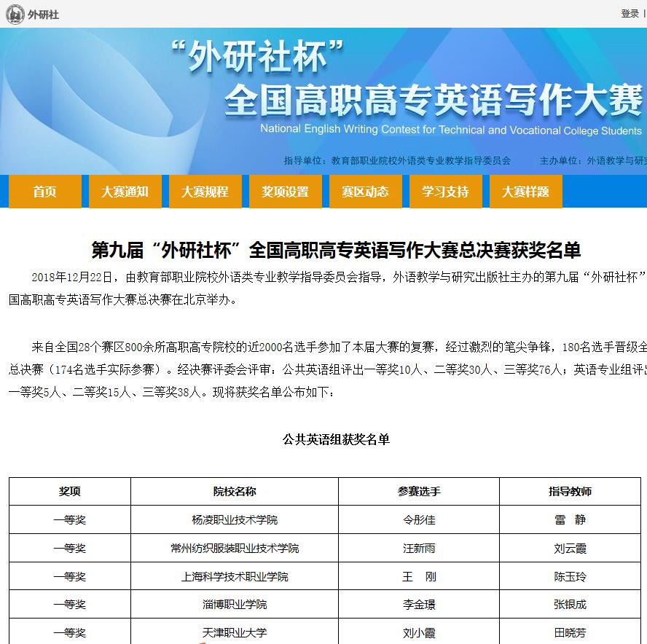This screenshot has width=647, height=644.
Task: Click the 公共英语组获奖名单 section heading
Action: [x=336, y=439]
